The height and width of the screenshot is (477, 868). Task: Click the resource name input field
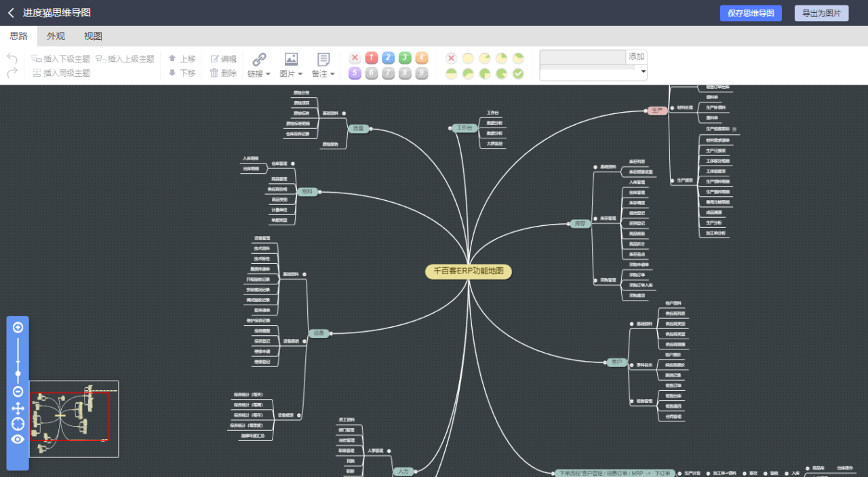(583, 57)
